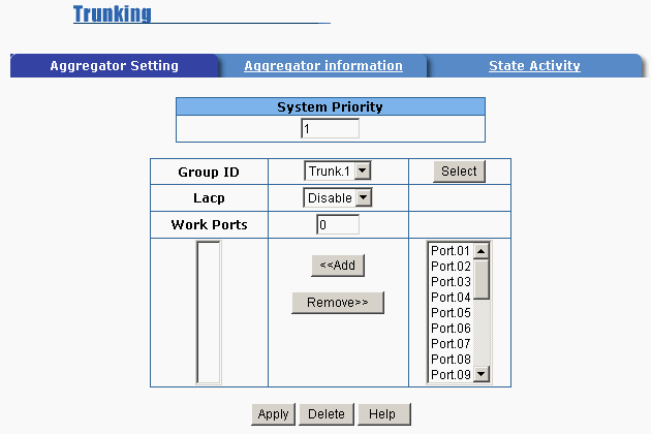Viewport: 651px width, 434px height.
Task: Open the State Activity tab
Action: [534, 66]
